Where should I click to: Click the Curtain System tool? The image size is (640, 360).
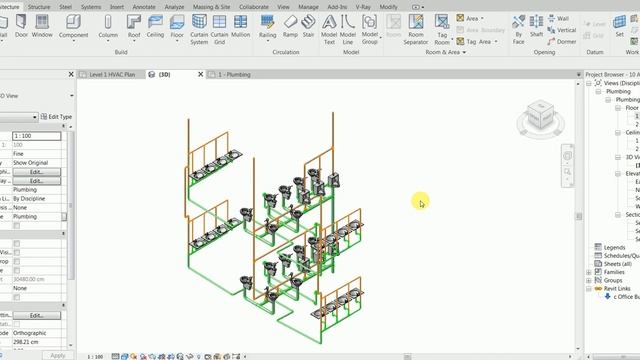pyautogui.click(x=199, y=29)
